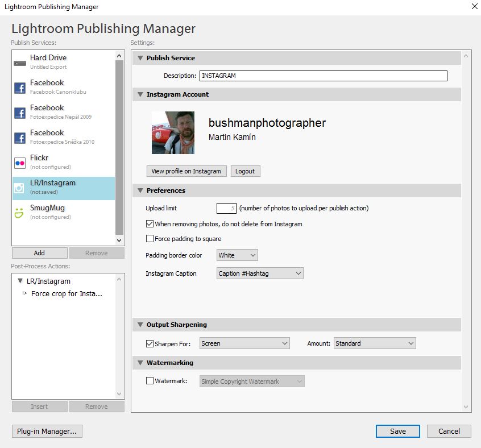481x448 pixels.
Task: Click the Insert post-process action button
Action: (40, 406)
